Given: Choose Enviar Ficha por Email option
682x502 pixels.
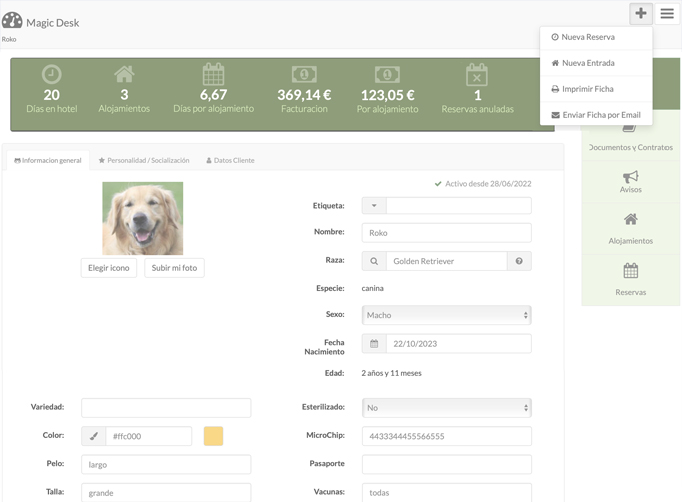Looking at the screenshot, I should coord(596,115).
